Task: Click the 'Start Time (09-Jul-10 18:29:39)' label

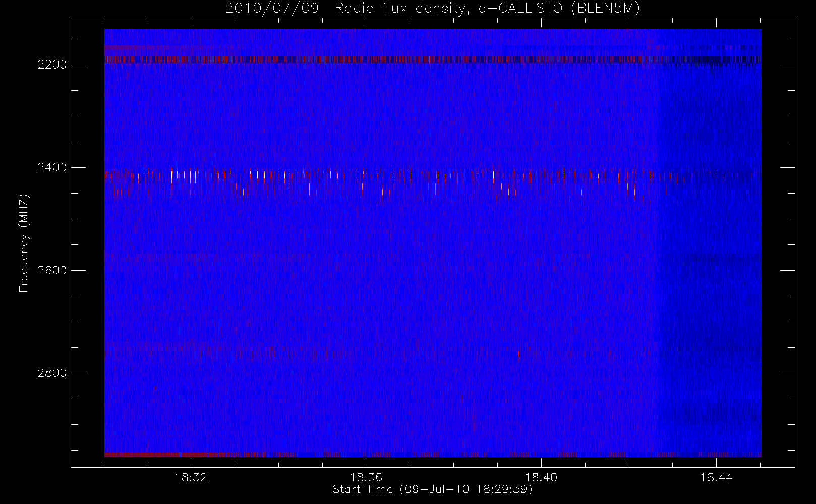Action: click(x=433, y=489)
